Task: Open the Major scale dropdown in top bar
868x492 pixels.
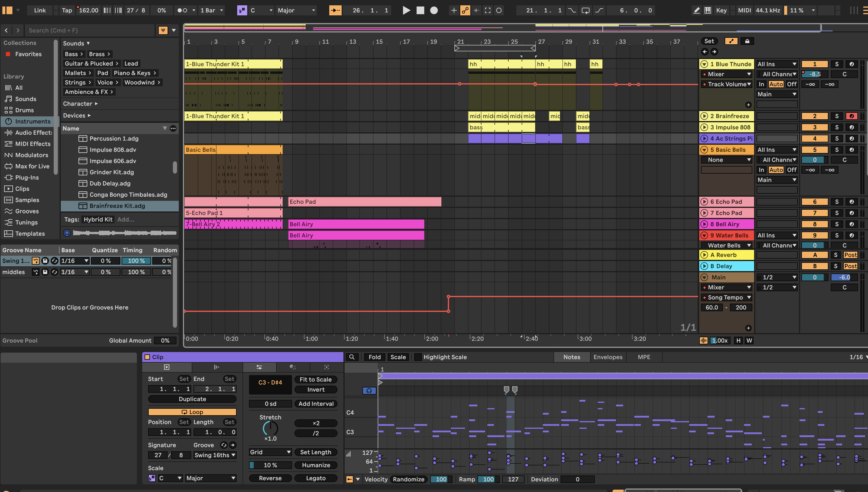Action: [x=296, y=10]
